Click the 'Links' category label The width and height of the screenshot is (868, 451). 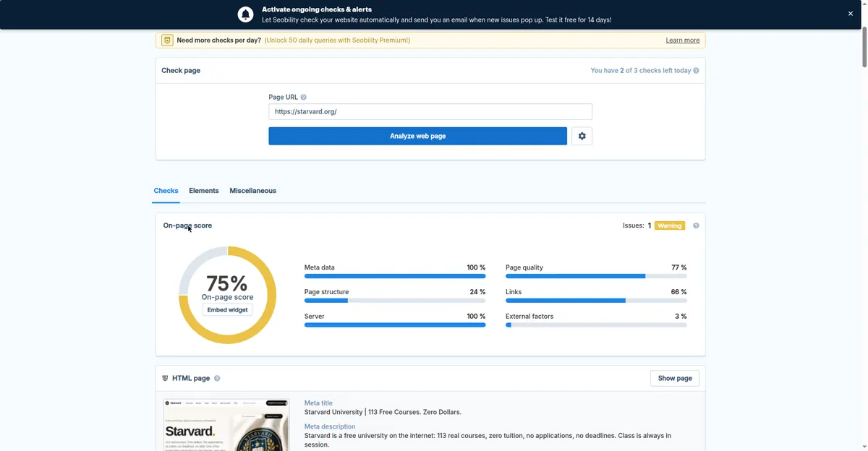[x=514, y=292]
